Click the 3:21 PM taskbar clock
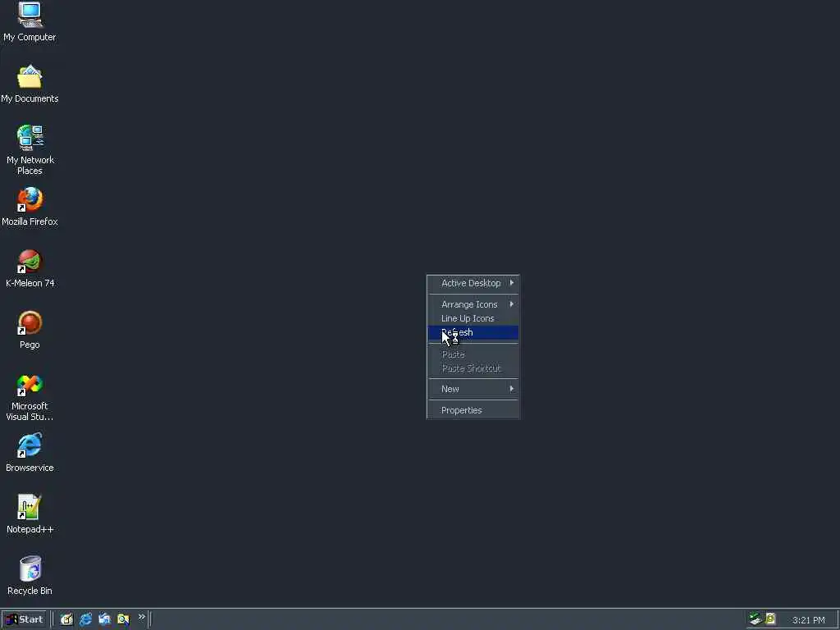 [x=808, y=620]
